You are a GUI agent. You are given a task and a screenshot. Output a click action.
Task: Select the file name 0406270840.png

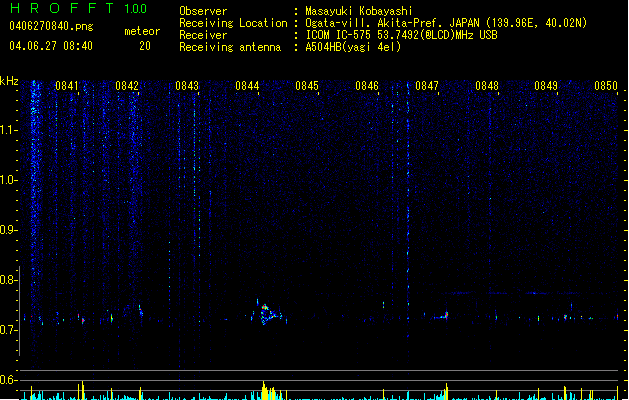[x=51, y=26]
